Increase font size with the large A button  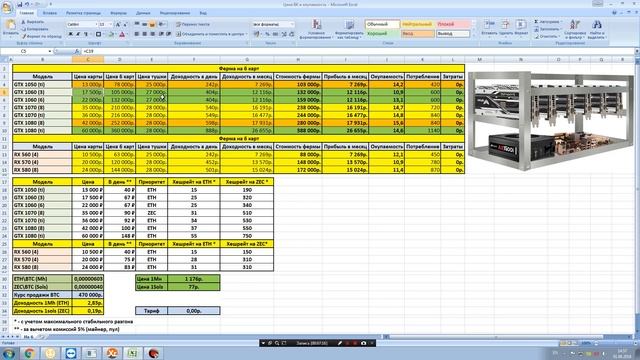tap(118, 24)
